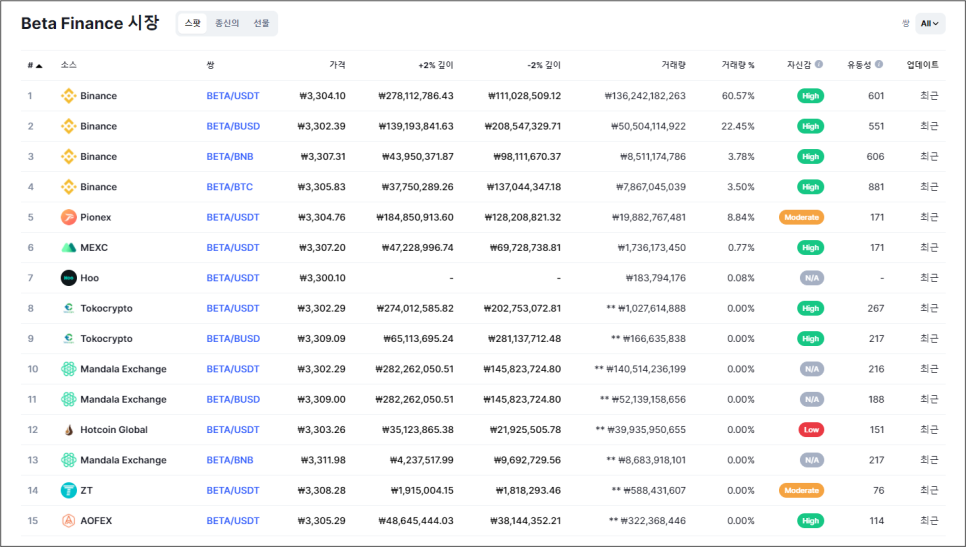Click volume ₩19,882,767,481 cell

[649, 217]
